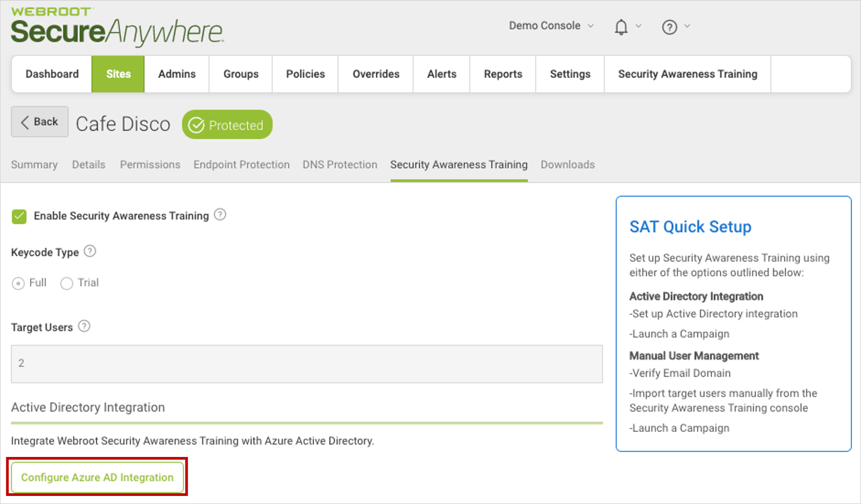Click the Dashboard navigation icon
The image size is (861, 504).
pos(52,73)
